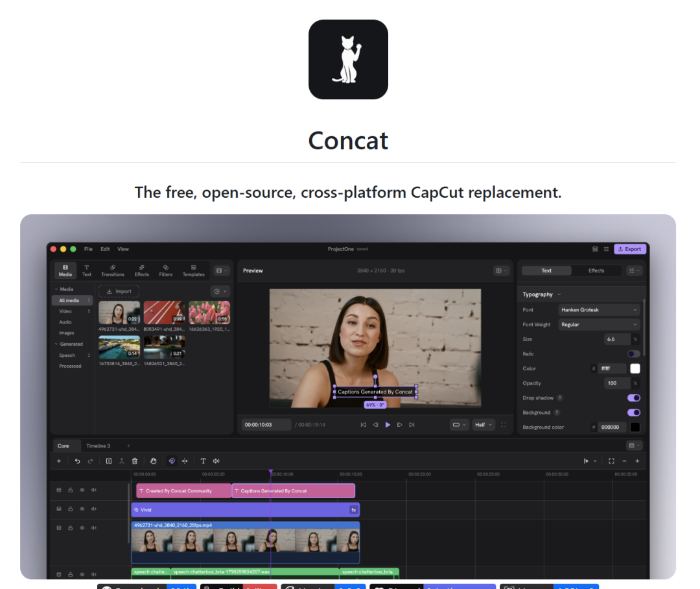Select the pink tulips video thumbnail

(x=209, y=312)
